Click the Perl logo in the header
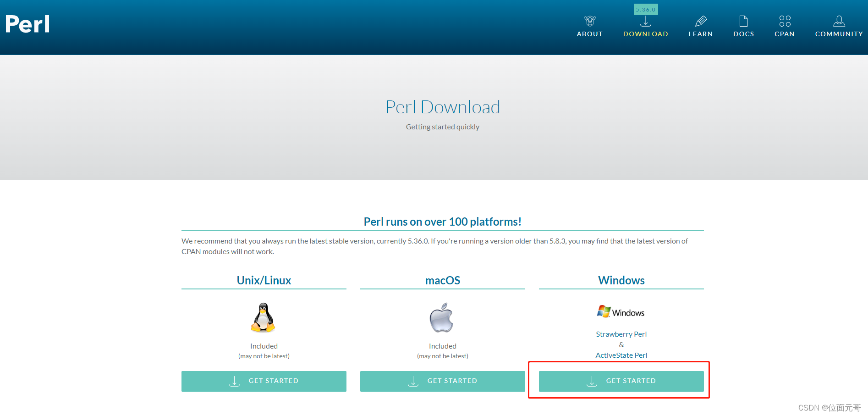 [x=27, y=24]
